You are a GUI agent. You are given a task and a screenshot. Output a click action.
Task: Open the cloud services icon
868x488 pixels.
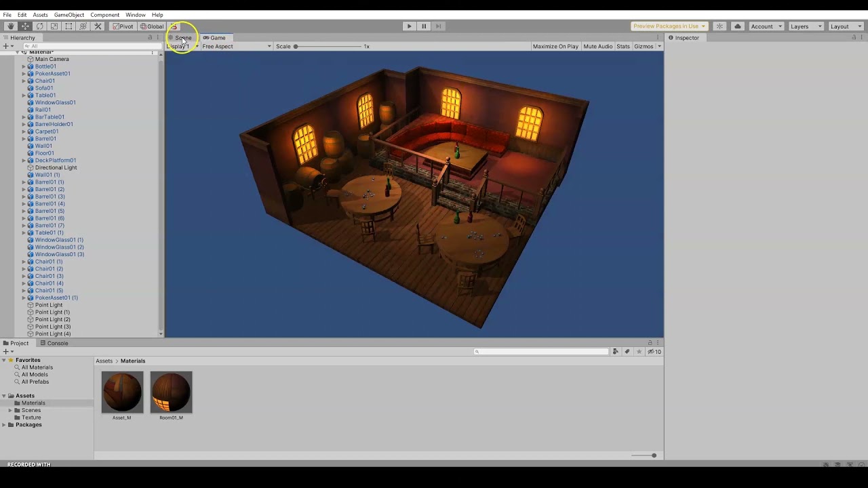tap(737, 26)
